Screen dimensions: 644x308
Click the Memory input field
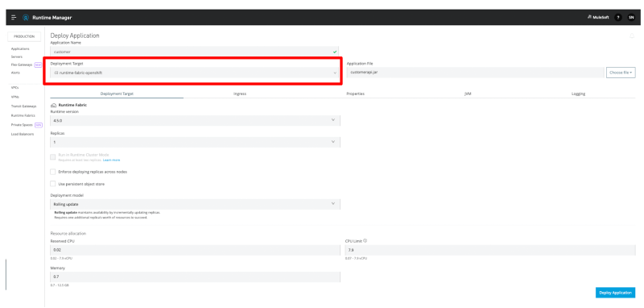(x=195, y=277)
